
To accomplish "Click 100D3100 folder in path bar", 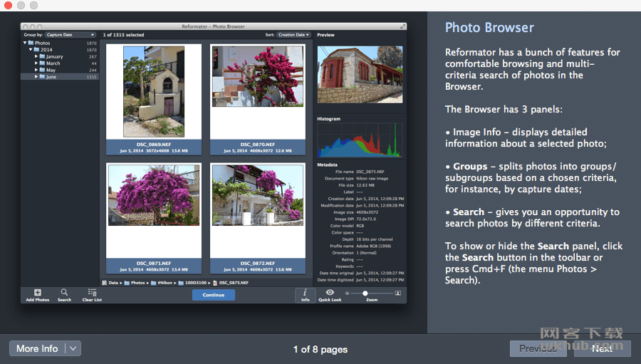I will [192, 283].
